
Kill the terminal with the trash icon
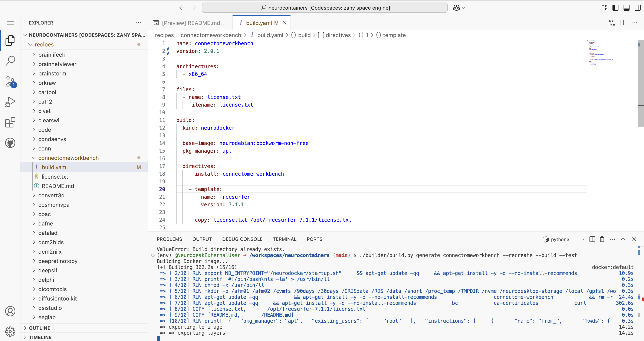click(x=602, y=239)
